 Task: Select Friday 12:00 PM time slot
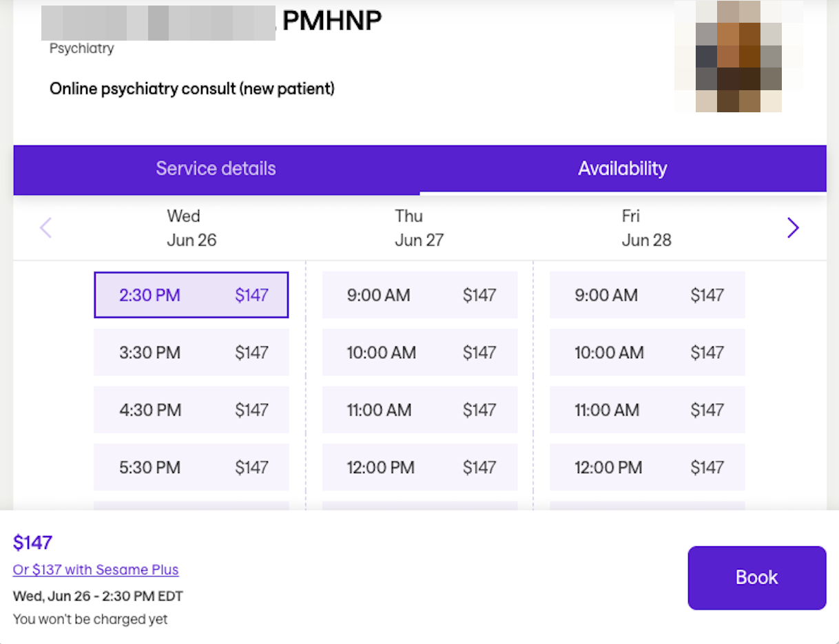tap(647, 468)
